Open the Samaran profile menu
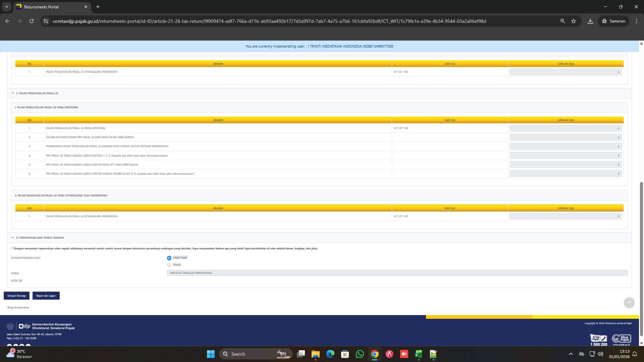 tap(613, 21)
